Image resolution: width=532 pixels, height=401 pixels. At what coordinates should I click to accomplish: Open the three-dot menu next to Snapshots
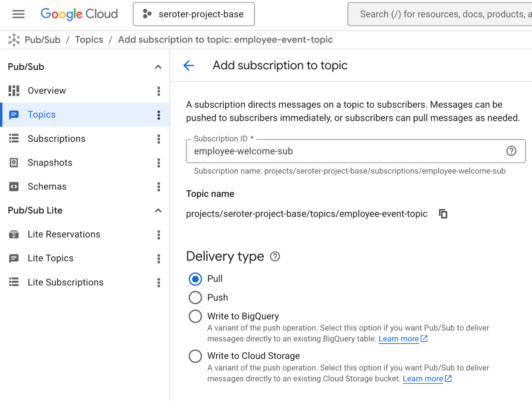point(158,163)
